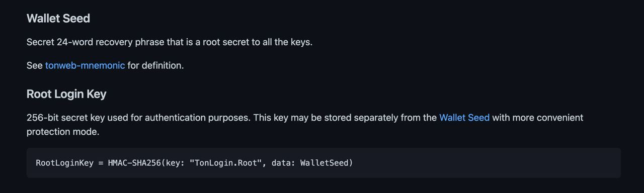Click the "data:" label in code
The height and width of the screenshot is (193, 644).
click(283, 163)
